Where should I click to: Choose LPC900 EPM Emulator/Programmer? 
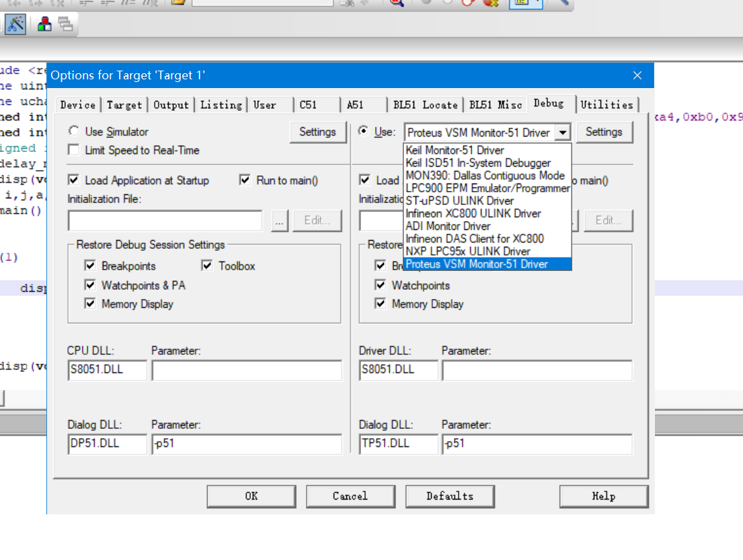tap(487, 188)
